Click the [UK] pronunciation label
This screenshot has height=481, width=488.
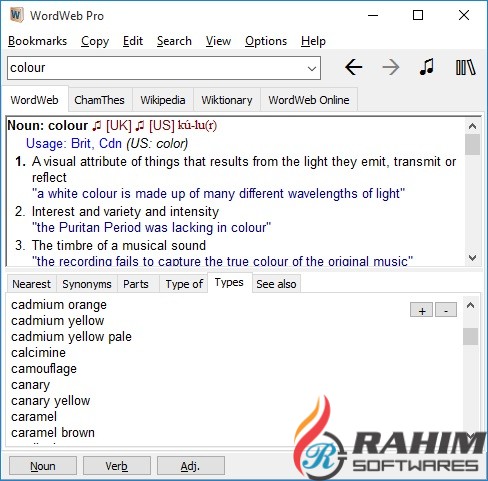(119, 126)
